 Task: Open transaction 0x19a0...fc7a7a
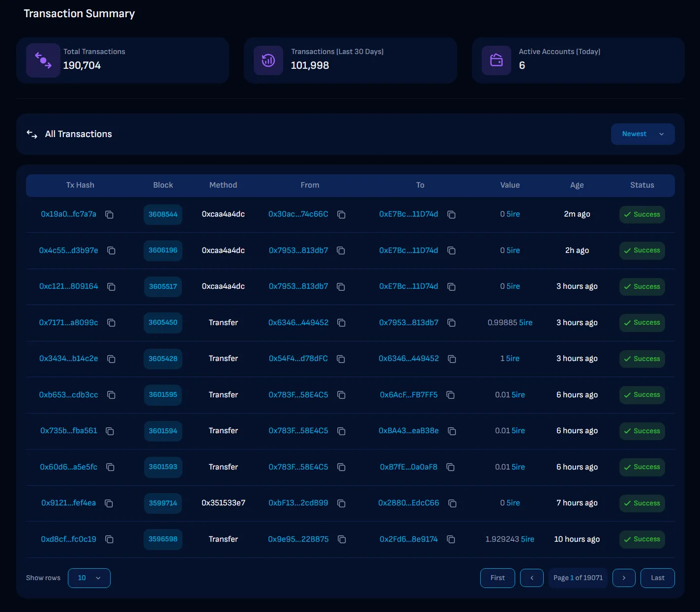click(68, 214)
